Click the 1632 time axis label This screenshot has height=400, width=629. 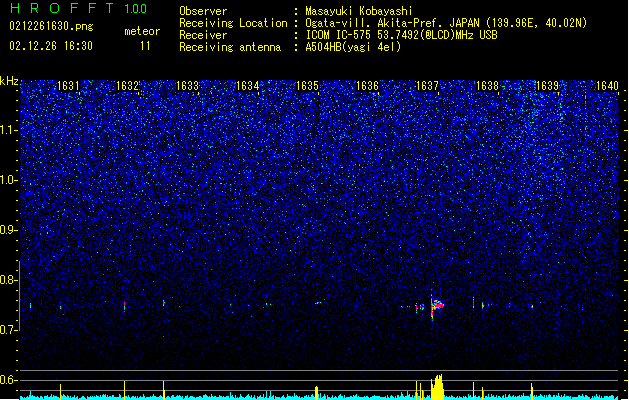click(x=128, y=86)
